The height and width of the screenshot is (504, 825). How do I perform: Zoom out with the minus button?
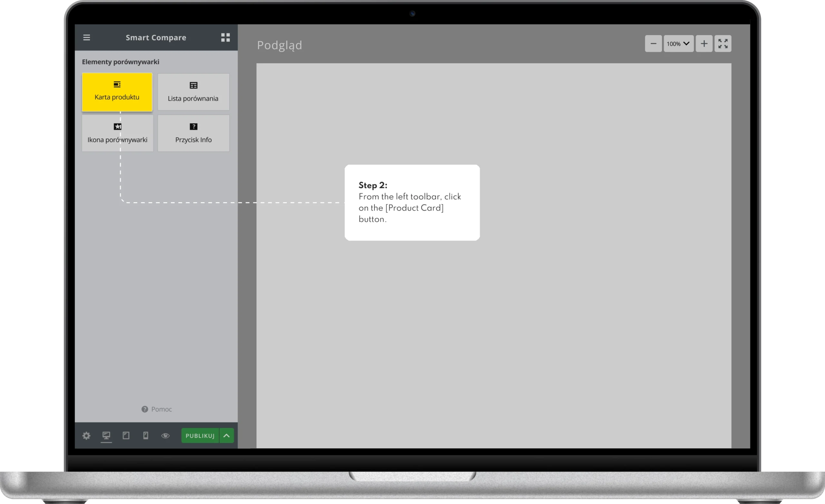coord(653,44)
